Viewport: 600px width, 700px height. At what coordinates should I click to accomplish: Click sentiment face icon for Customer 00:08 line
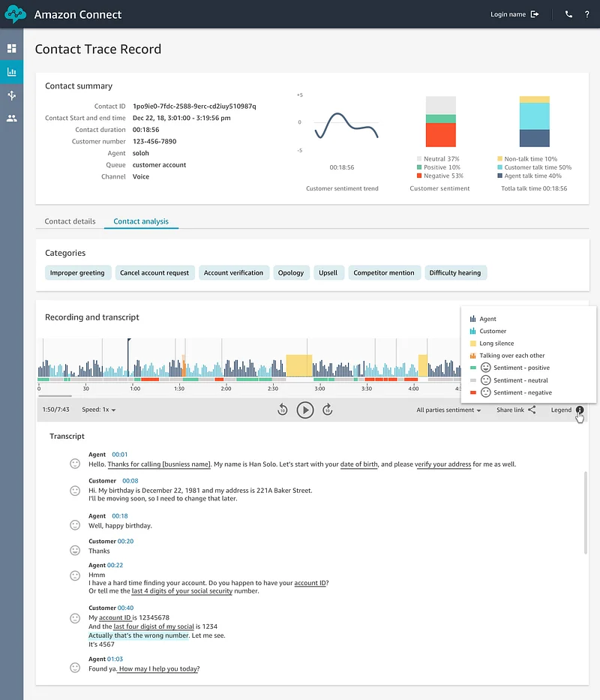click(75, 491)
